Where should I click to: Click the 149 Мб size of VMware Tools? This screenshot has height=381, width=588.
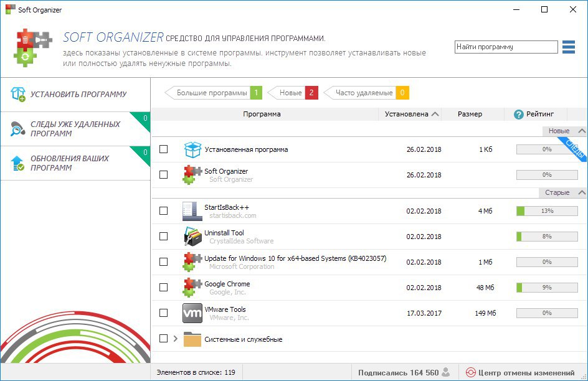click(485, 313)
